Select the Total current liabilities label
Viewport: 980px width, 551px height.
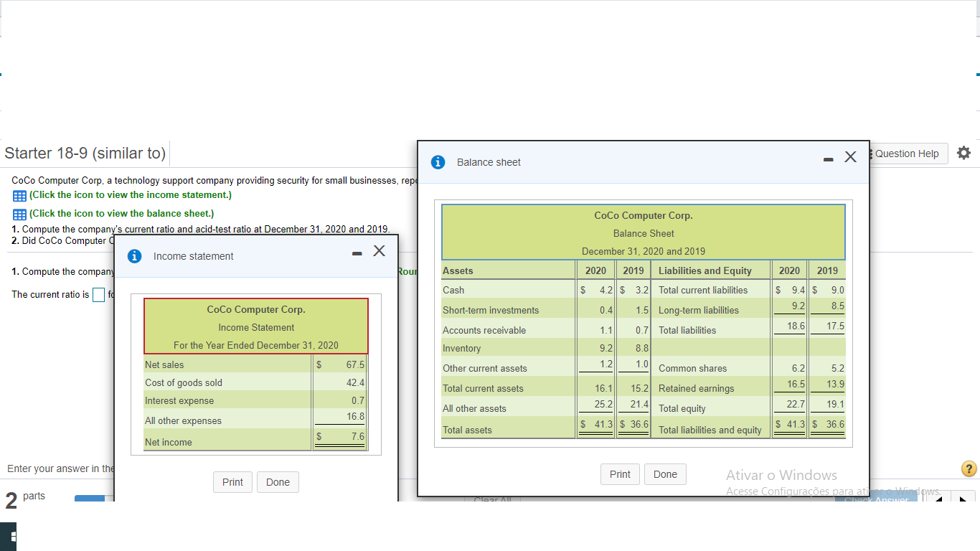(703, 290)
